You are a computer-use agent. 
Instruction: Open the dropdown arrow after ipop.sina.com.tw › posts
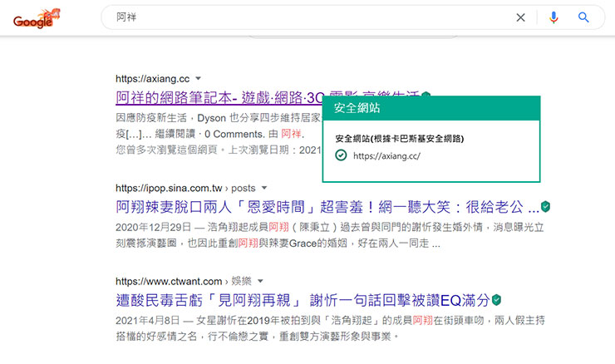tap(264, 188)
